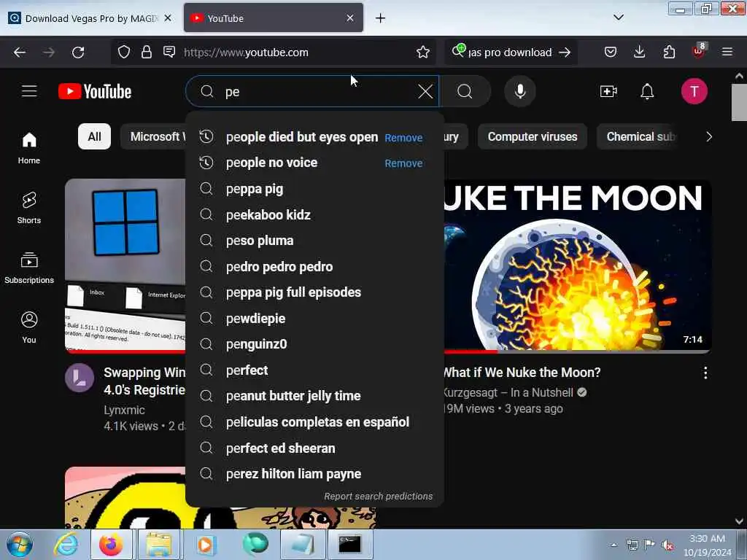Close the Download Vegas Pro tab
747x560 pixels.
(x=168, y=18)
